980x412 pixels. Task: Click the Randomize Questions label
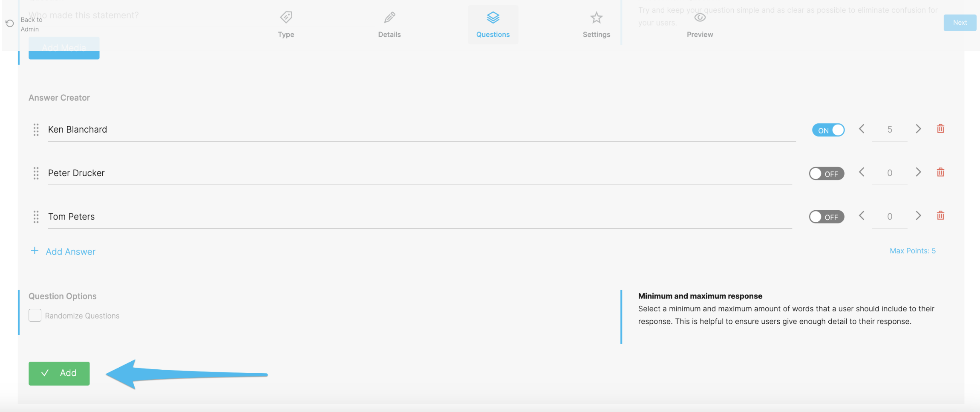click(82, 316)
